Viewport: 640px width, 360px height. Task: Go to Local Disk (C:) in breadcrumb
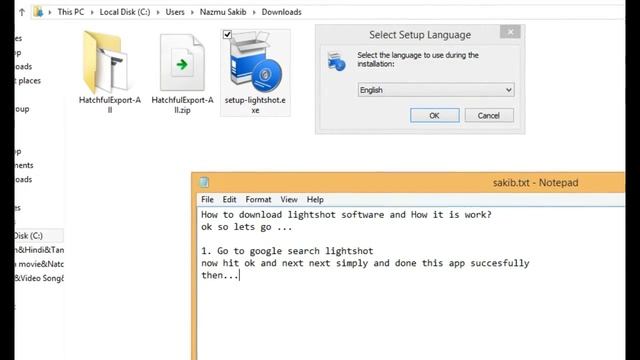[125, 12]
